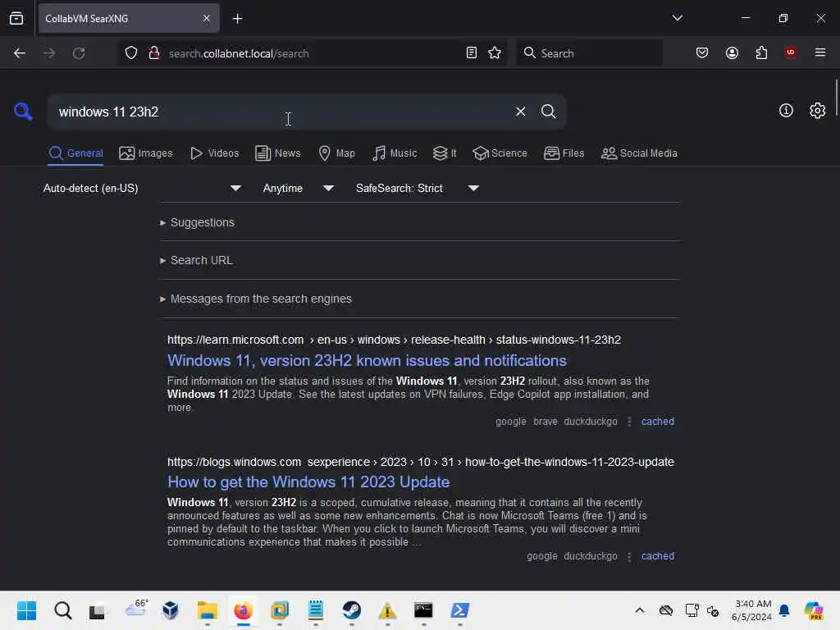This screenshot has width=840, height=630.
Task: Clear the search query with the X
Action: 520,112
